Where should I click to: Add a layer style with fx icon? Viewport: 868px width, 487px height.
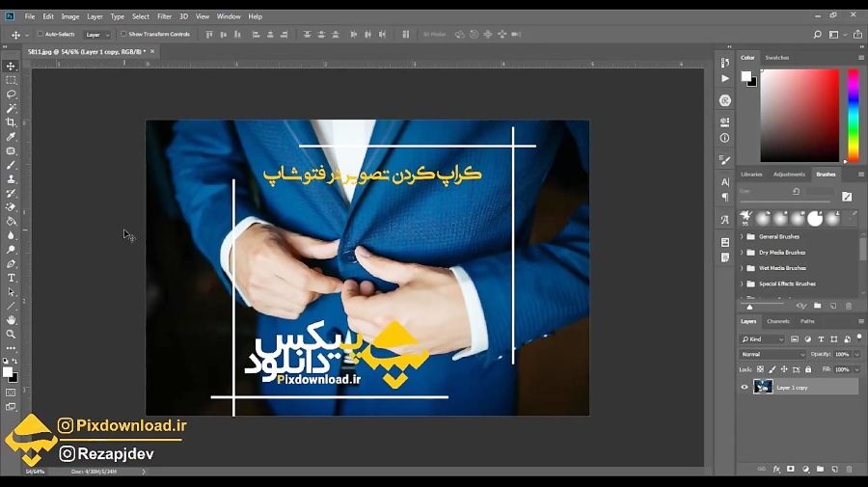(x=776, y=469)
